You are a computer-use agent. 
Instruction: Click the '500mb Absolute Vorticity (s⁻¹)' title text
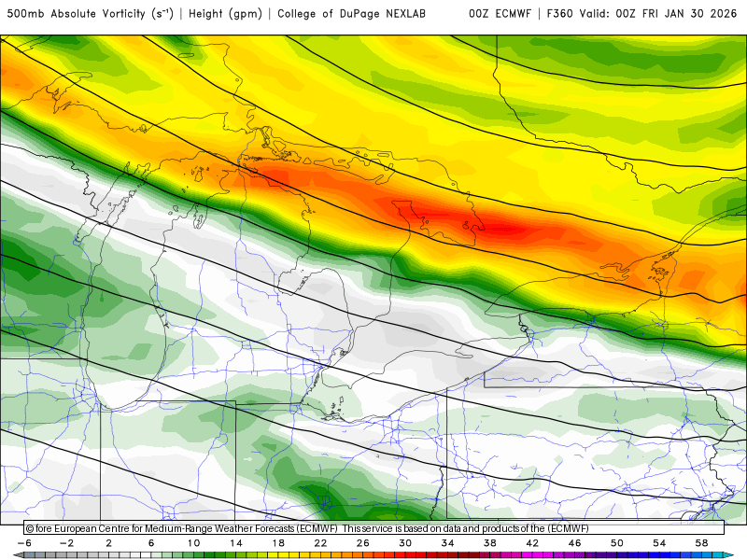(90, 14)
